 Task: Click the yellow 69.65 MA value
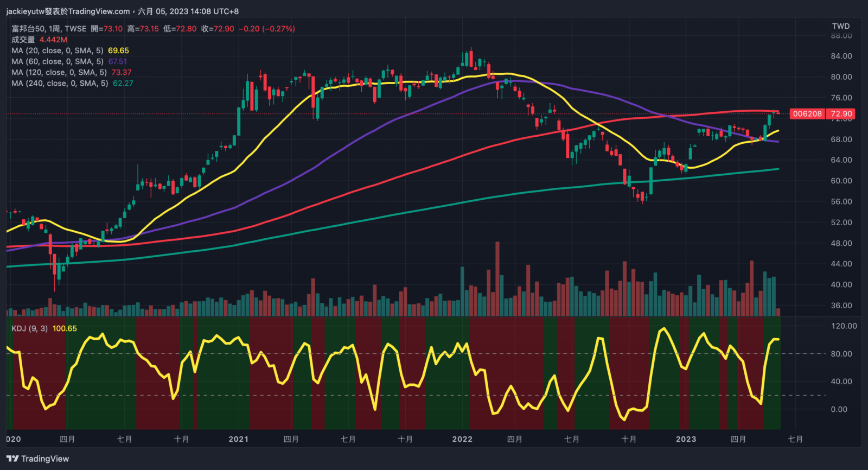pyautogui.click(x=118, y=50)
